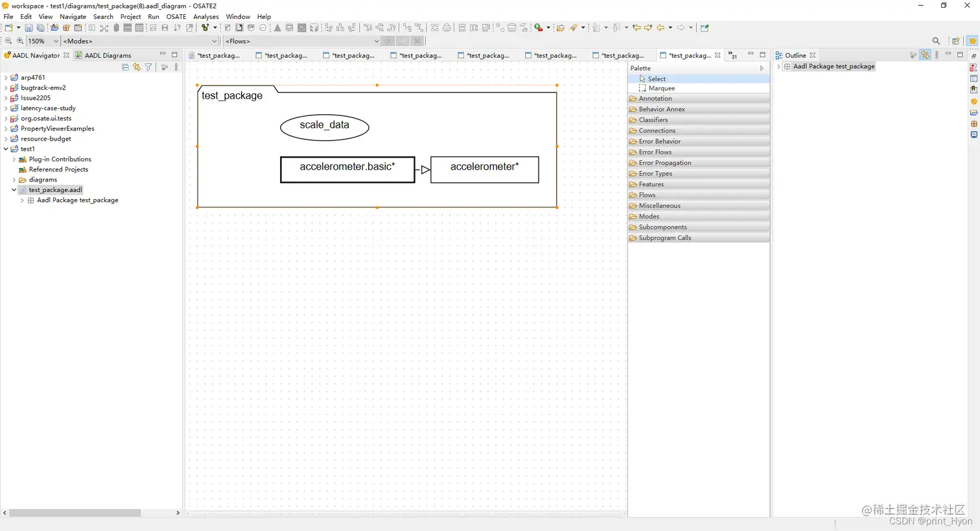Open the Outline view menu dots
The image size is (980, 531).
(x=937, y=55)
